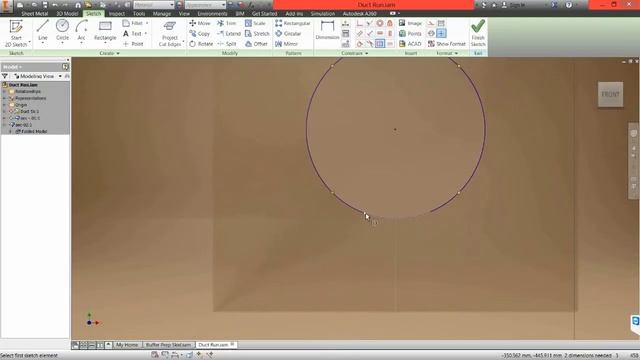Create a Rectangular pattern
This screenshot has height=360, width=640.
pyautogui.click(x=293, y=23)
